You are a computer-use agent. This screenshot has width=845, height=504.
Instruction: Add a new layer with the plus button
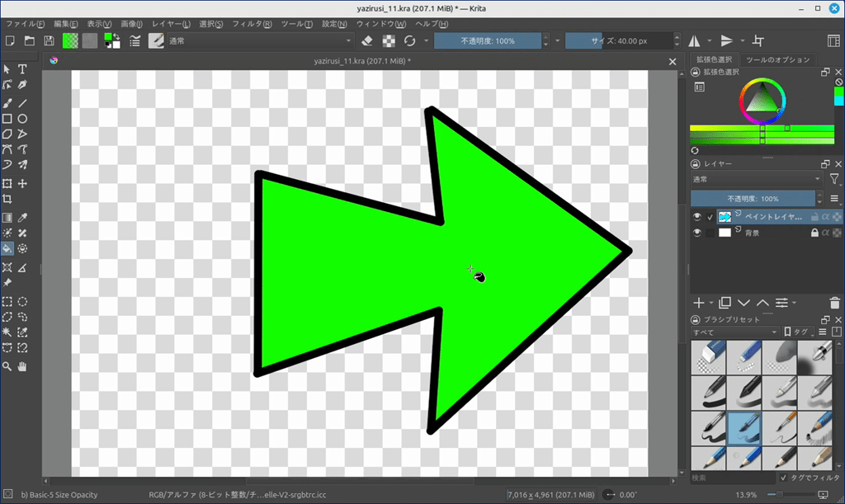(698, 303)
